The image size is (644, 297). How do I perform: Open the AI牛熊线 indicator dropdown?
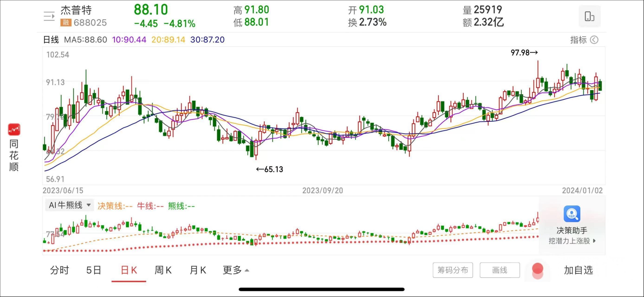[69, 205]
